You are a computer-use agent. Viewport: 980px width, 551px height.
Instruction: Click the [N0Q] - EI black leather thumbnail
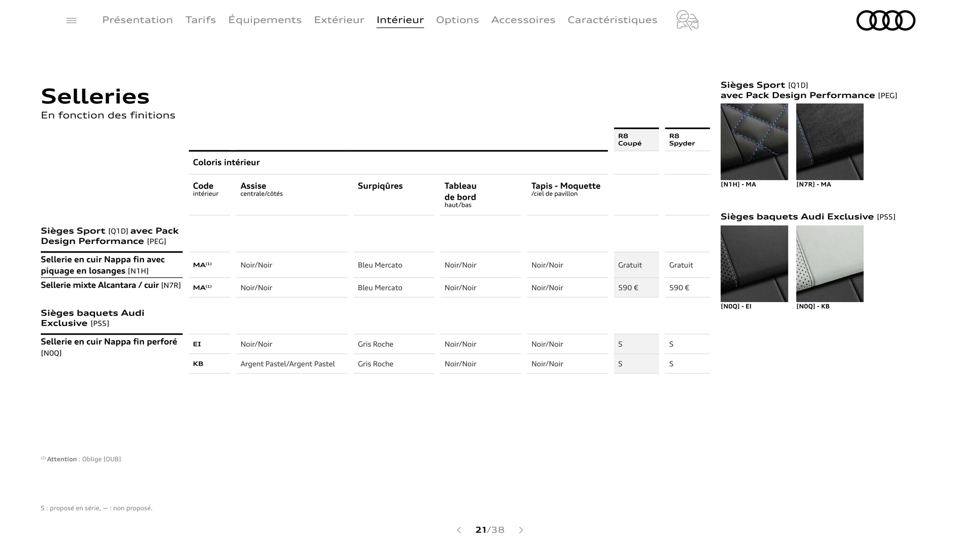click(x=754, y=264)
